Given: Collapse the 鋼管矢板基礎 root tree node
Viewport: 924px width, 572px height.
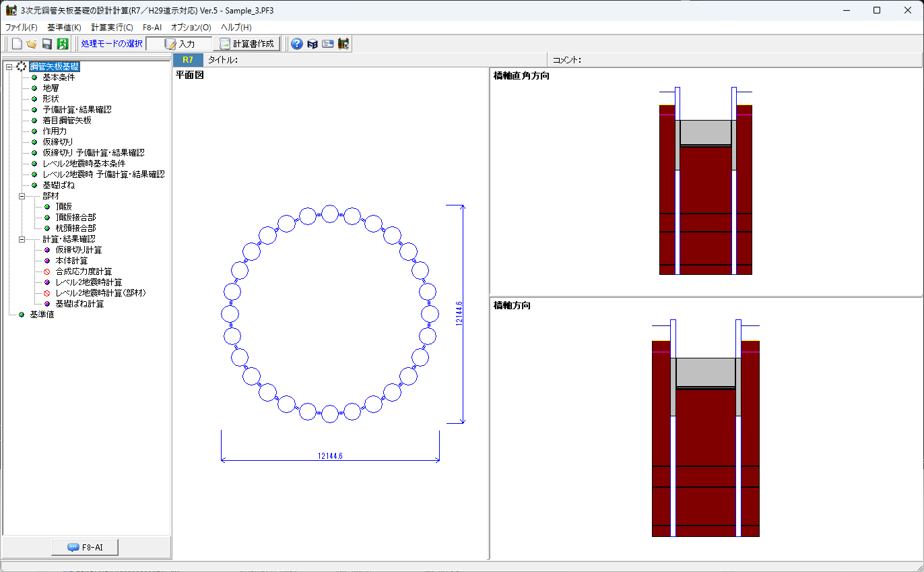Looking at the screenshot, I should click(9, 67).
